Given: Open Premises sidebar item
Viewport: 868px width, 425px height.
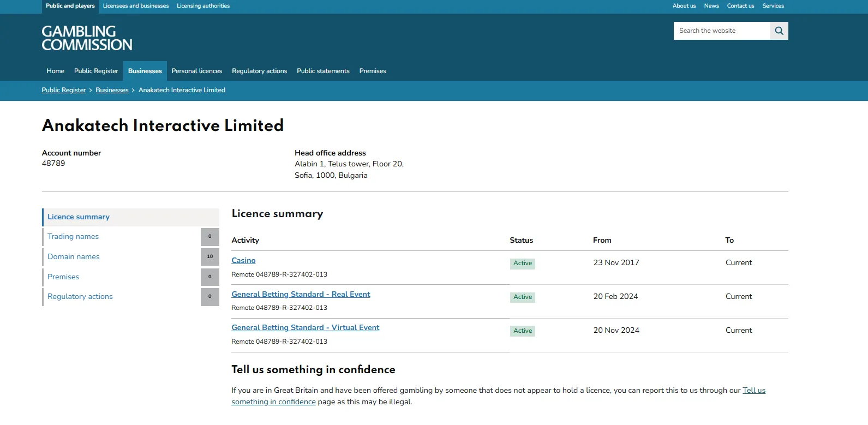Looking at the screenshot, I should coord(131,277).
